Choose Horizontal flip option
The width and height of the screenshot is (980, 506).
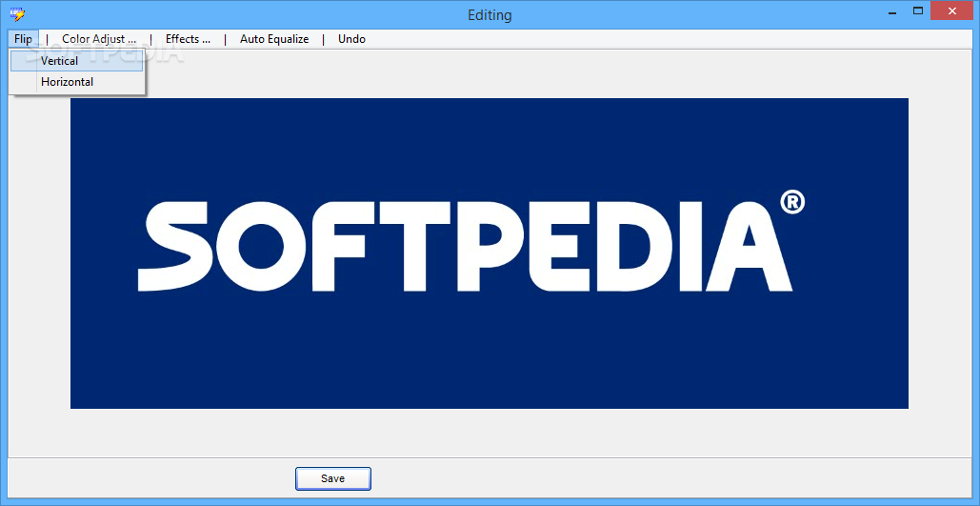76,82
